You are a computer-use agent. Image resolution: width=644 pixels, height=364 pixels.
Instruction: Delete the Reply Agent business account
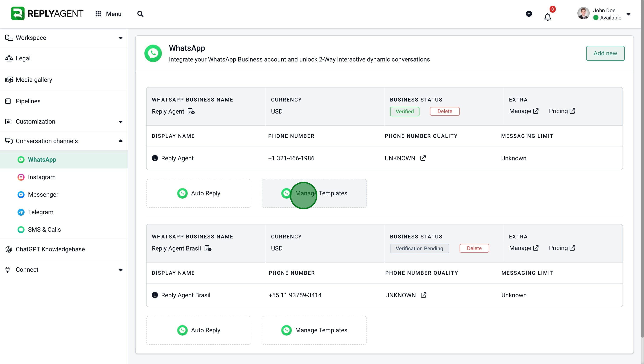pyautogui.click(x=445, y=112)
